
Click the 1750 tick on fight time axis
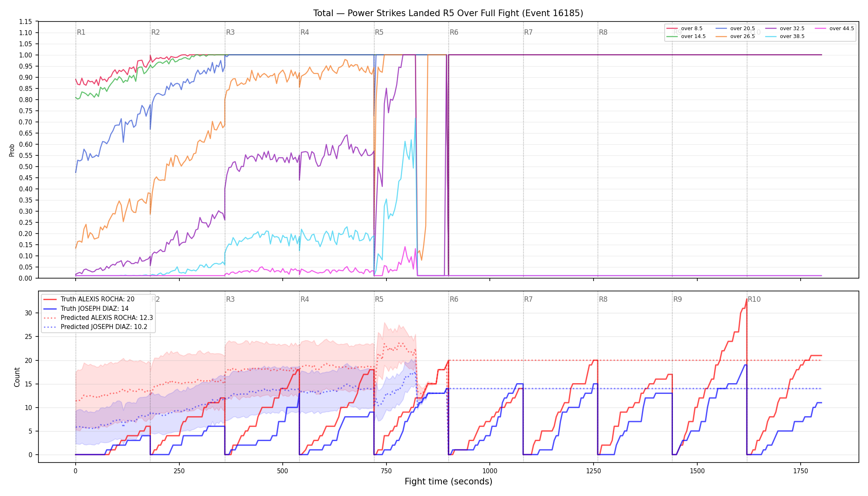(801, 471)
